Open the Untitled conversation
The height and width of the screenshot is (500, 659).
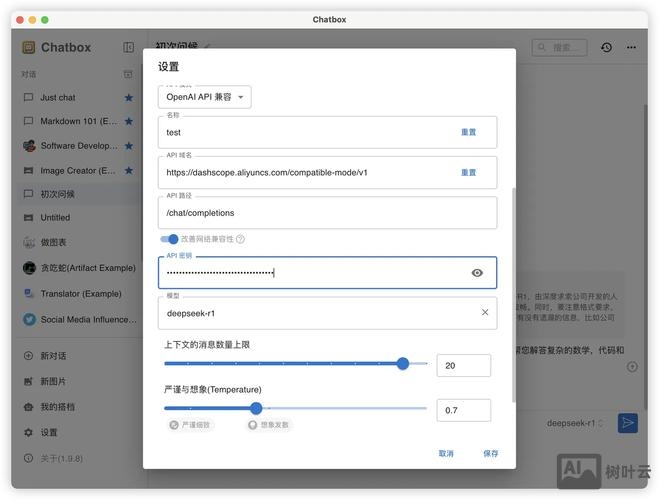point(78,218)
